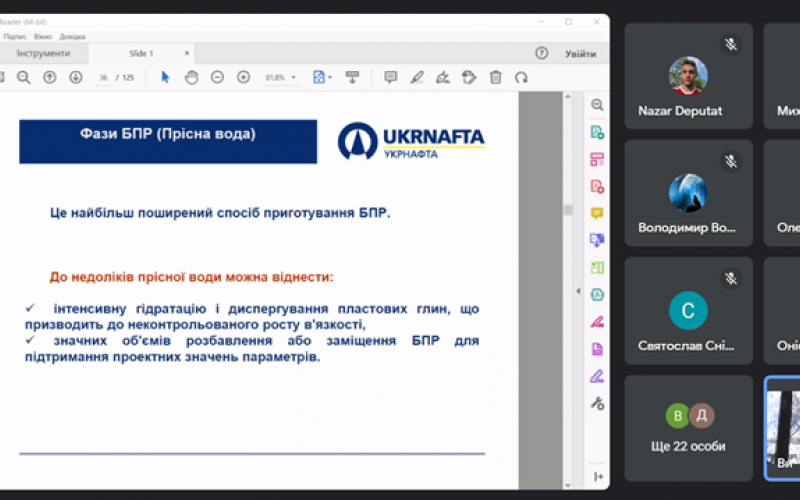
Task: Go to previous page with up arrow
Action: pos(49,78)
